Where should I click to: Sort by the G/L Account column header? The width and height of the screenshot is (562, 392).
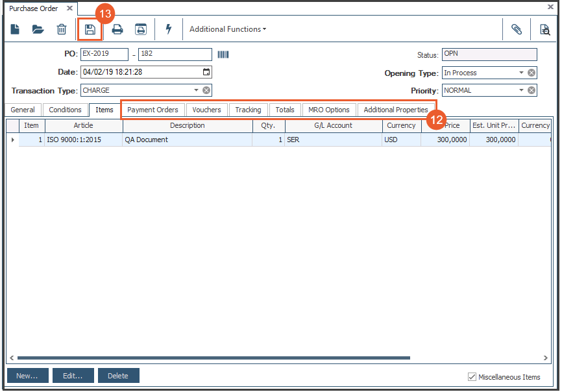tap(334, 125)
